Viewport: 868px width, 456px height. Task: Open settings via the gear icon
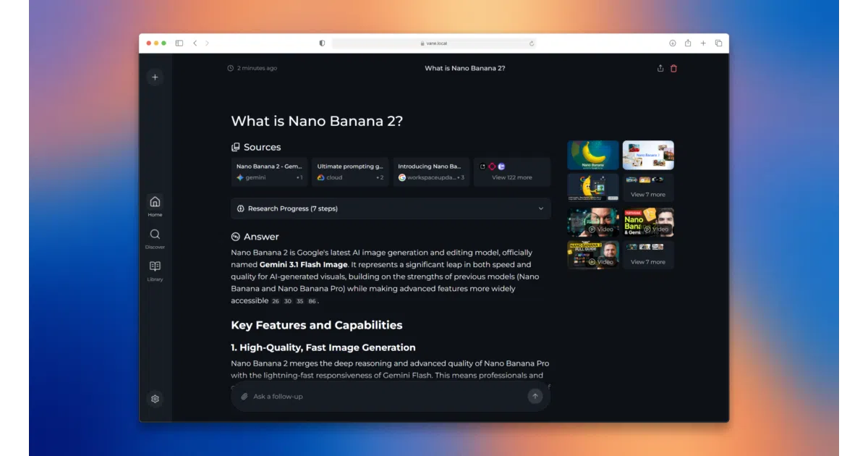click(155, 399)
